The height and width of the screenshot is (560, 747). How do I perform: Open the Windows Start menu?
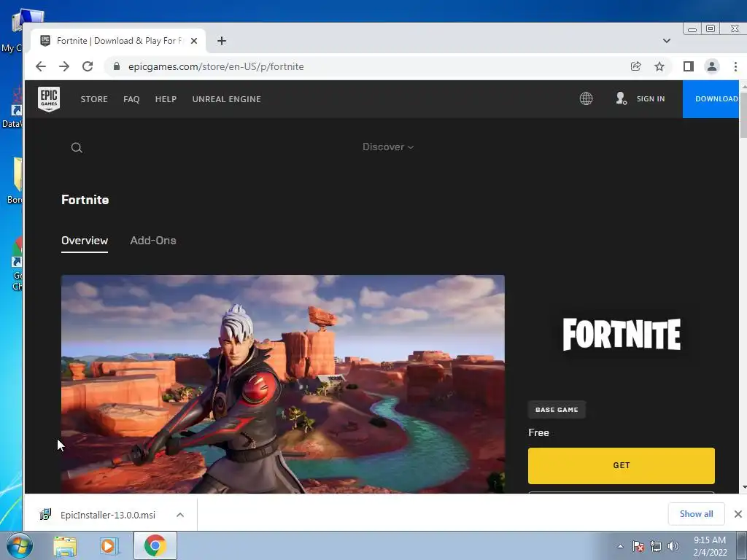click(x=19, y=545)
